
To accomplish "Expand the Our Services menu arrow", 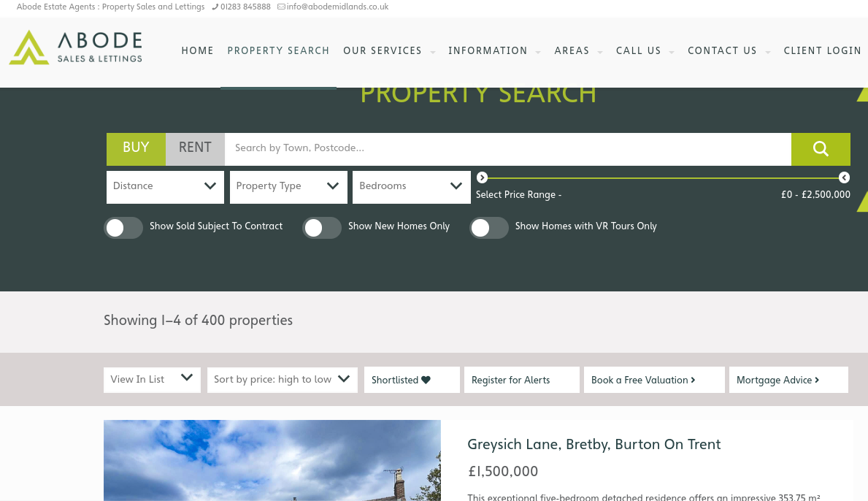I will (432, 52).
